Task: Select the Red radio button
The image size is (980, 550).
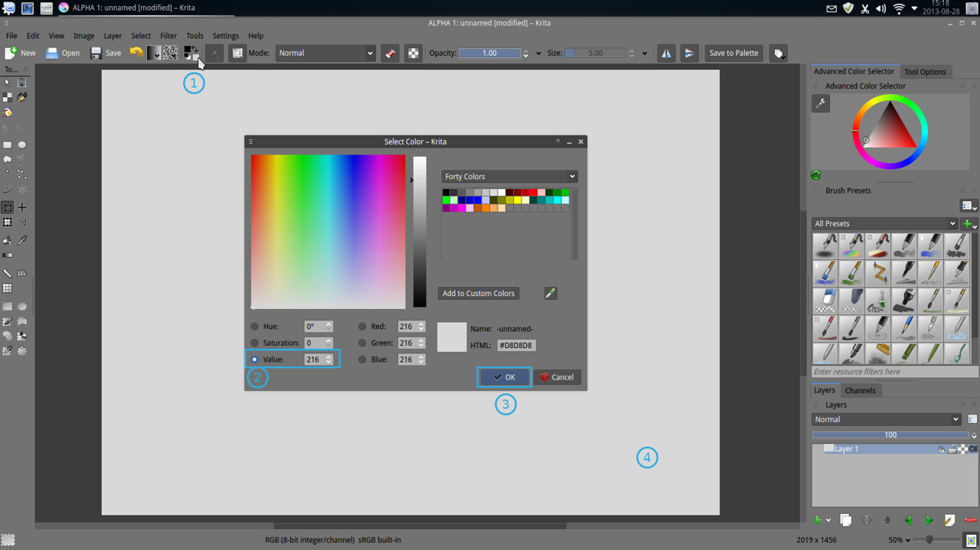Action: (x=360, y=326)
